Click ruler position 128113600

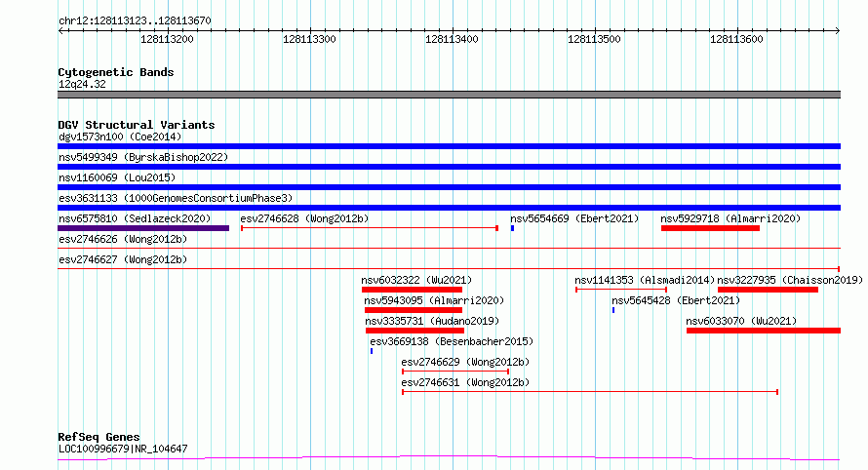(x=736, y=39)
